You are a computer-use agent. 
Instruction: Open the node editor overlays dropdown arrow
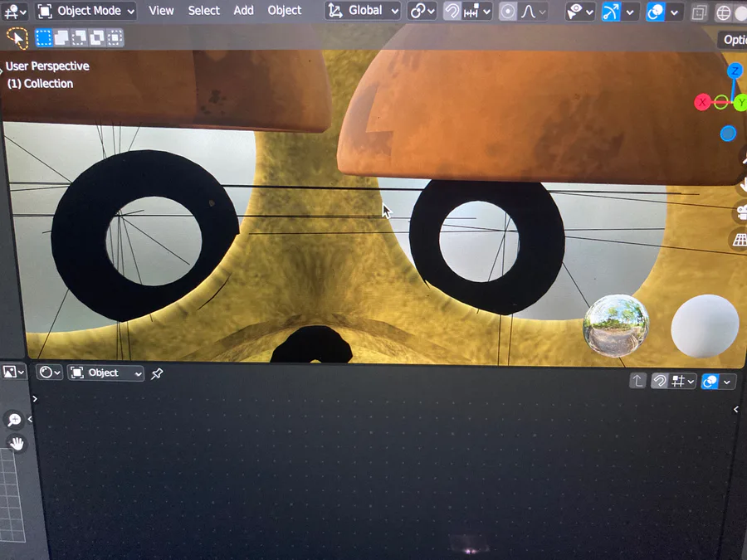[x=727, y=382]
